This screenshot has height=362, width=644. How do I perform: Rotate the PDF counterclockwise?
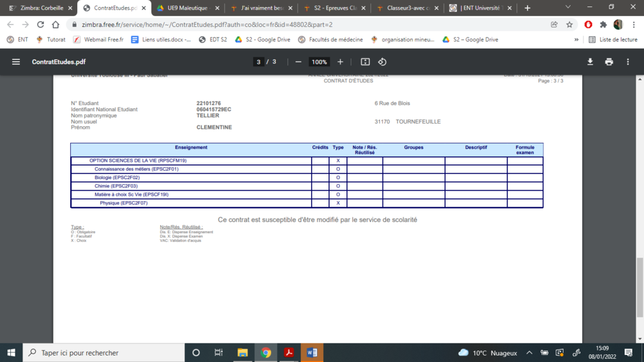click(x=382, y=62)
